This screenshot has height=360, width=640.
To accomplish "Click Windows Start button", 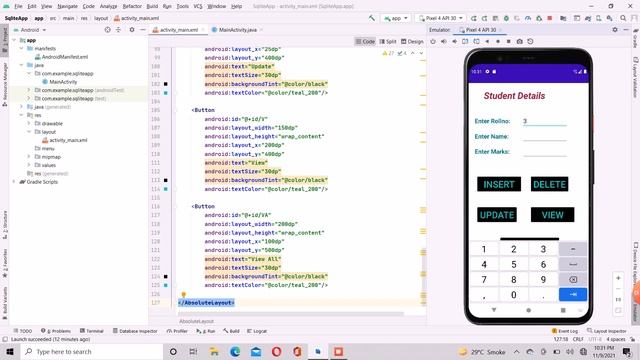I will (x=10, y=351).
